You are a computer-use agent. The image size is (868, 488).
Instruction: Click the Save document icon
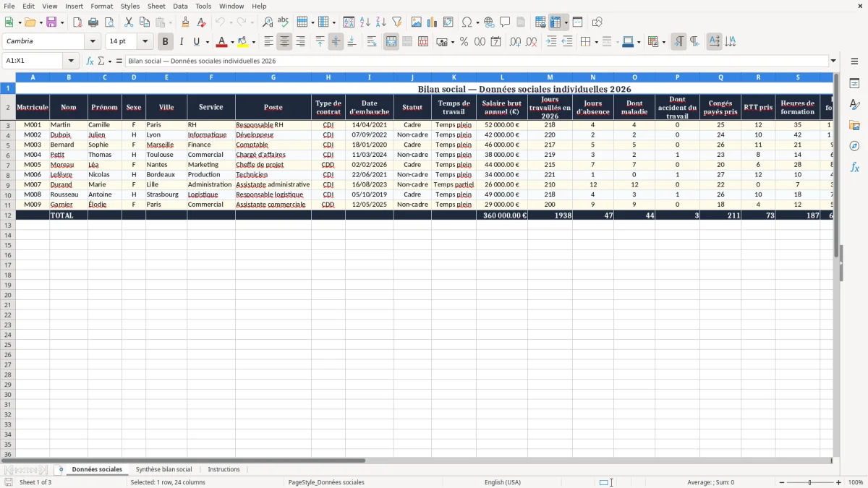(51, 22)
